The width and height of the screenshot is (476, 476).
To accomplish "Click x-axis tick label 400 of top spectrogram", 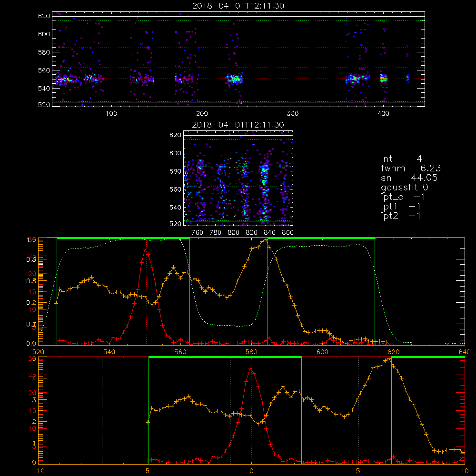I will [383, 114].
